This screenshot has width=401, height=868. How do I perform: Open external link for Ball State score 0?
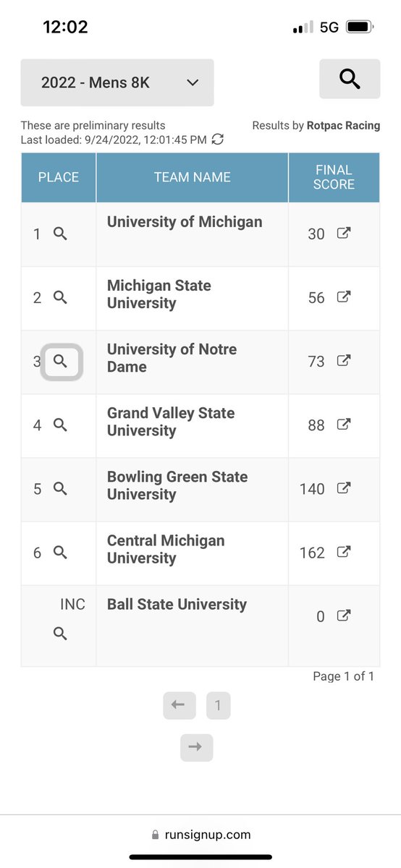(345, 616)
